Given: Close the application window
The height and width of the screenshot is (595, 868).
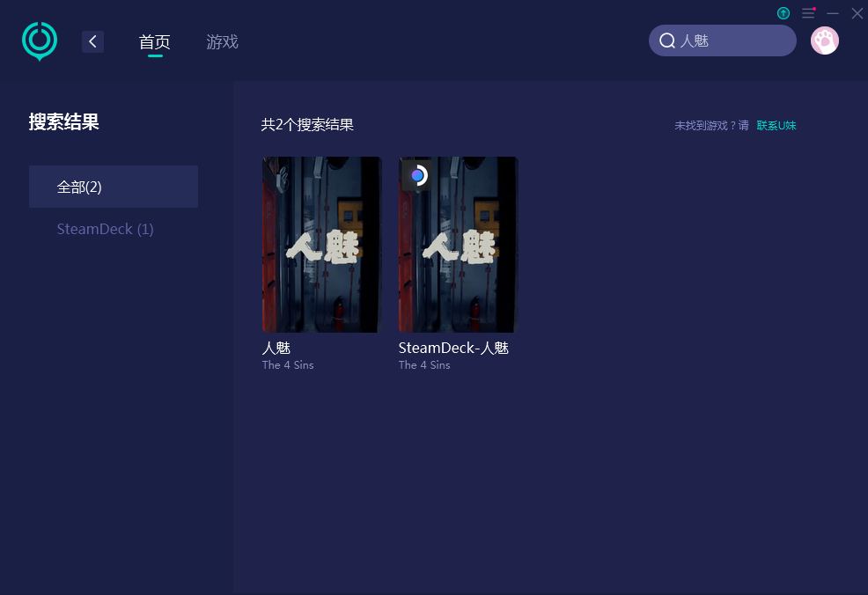Looking at the screenshot, I should point(857,12).
